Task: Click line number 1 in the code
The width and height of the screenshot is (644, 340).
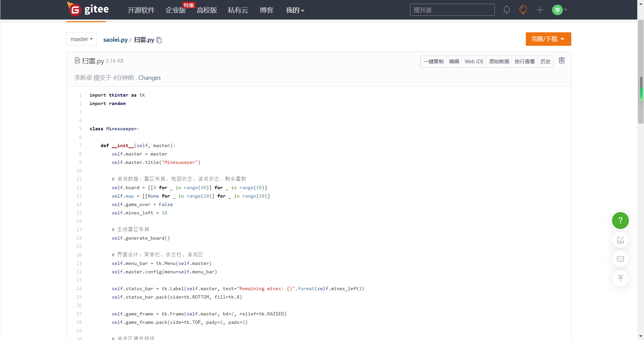Action: pos(80,95)
